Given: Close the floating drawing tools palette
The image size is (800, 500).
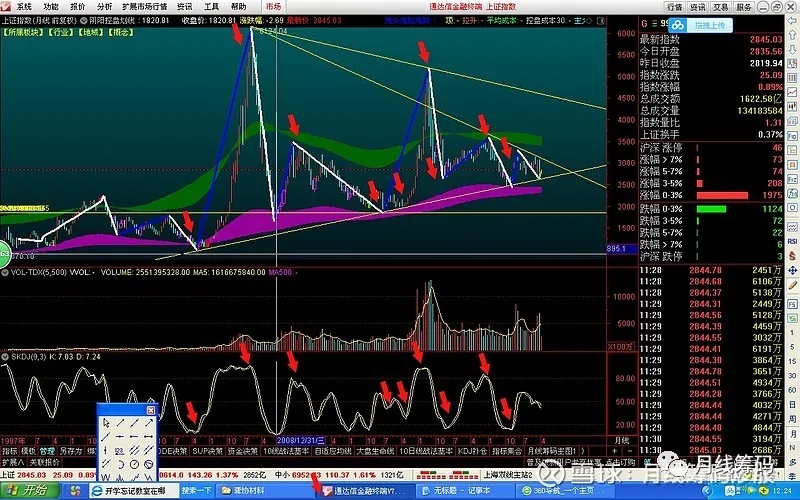Looking at the screenshot, I should click(152, 409).
